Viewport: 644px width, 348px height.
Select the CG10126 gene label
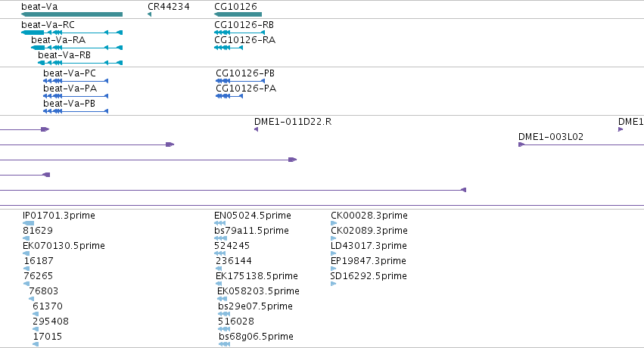[236, 7]
